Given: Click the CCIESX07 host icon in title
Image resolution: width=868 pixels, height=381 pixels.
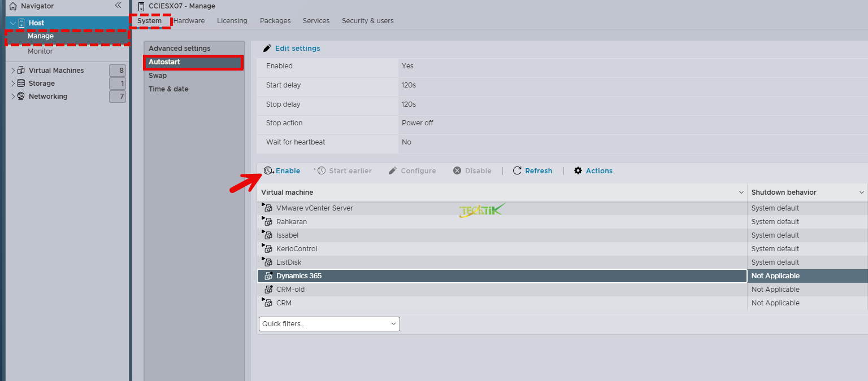Looking at the screenshot, I should point(141,6).
